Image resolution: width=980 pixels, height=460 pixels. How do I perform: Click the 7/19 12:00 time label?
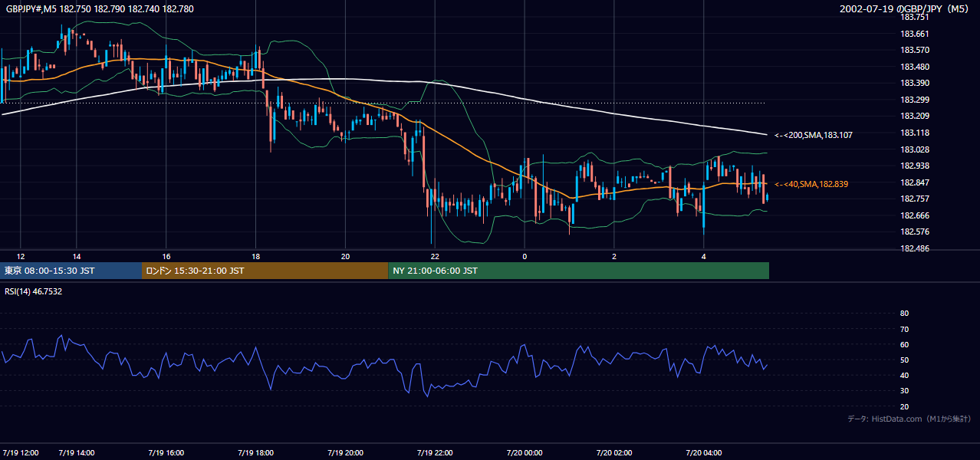tap(21, 452)
